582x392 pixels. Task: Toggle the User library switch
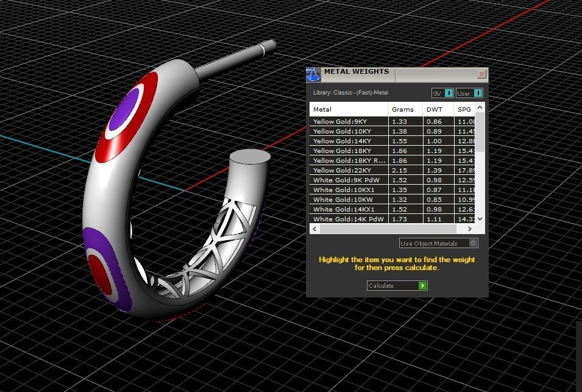[469, 93]
